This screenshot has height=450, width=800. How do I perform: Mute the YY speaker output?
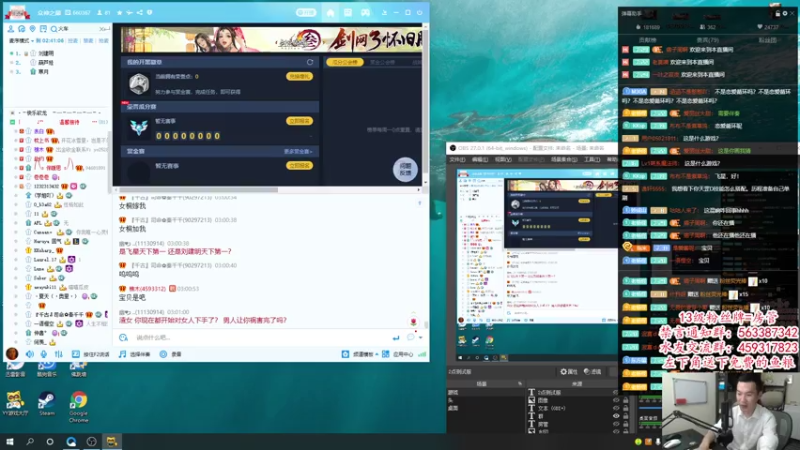coord(30,354)
